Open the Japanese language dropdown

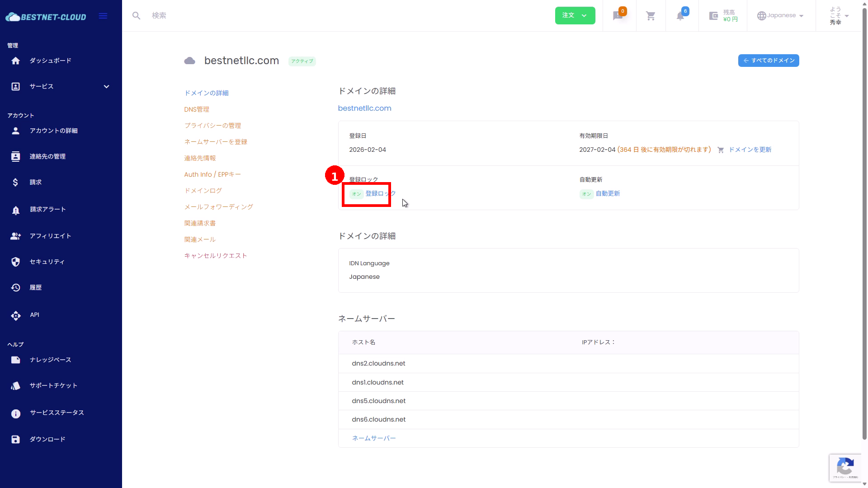tap(781, 16)
